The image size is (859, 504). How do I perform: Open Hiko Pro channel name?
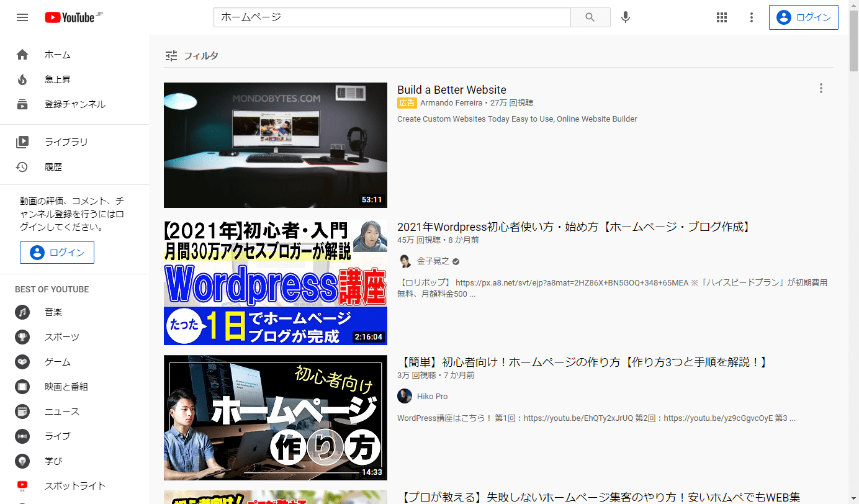[x=432, y=397]
